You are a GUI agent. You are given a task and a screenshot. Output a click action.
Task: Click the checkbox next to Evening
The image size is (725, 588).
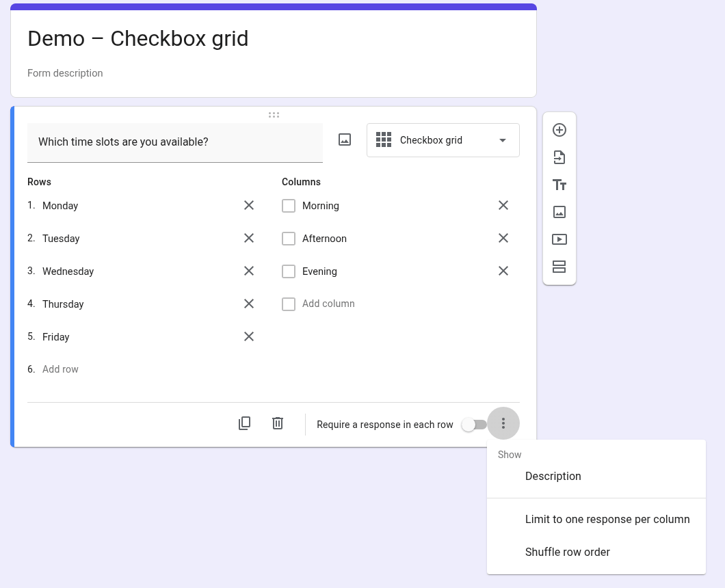click(289, 271)
